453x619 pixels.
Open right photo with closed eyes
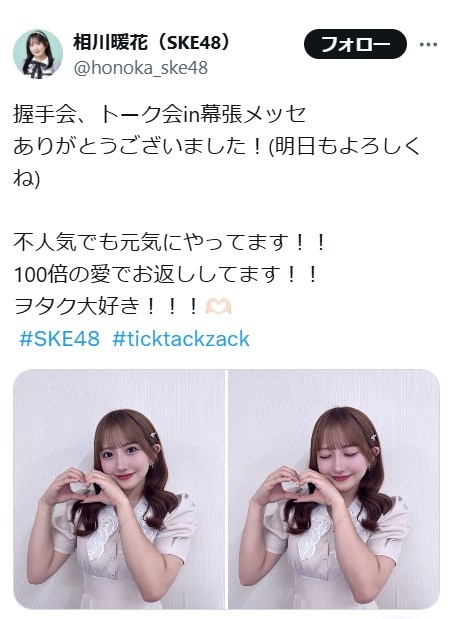click(x=334, y=490)
